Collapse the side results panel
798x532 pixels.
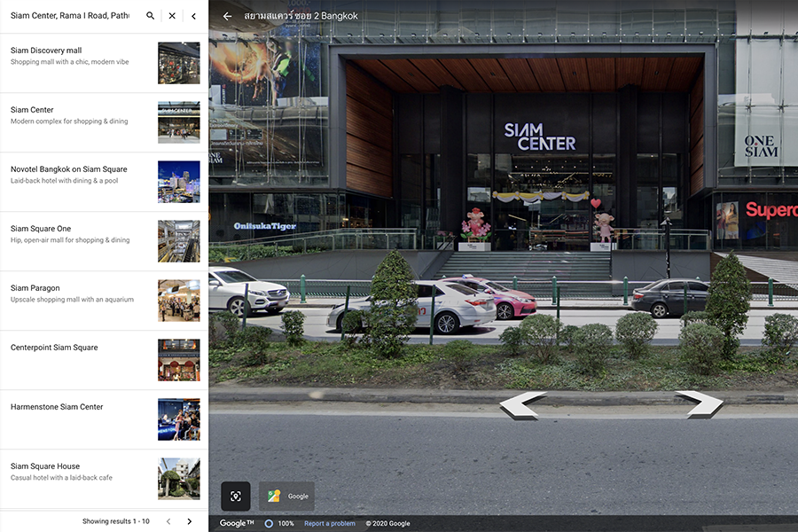(193, 16)
